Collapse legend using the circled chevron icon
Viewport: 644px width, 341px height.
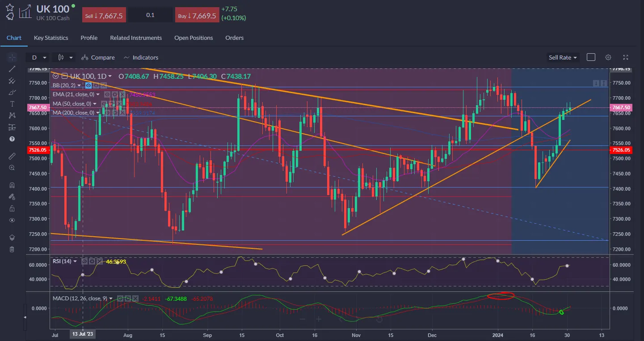point(56,76)
